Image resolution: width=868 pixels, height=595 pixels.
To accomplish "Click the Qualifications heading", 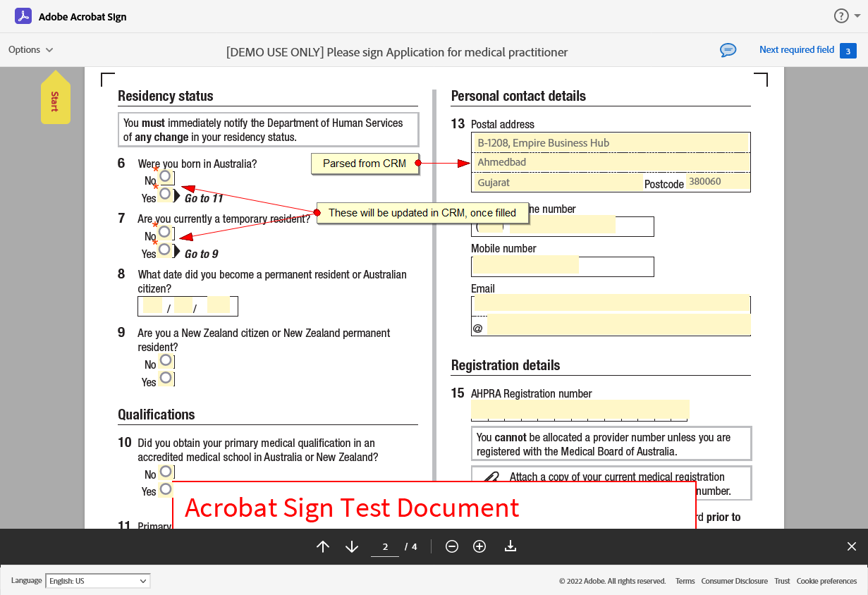I will tap(157, 415).
